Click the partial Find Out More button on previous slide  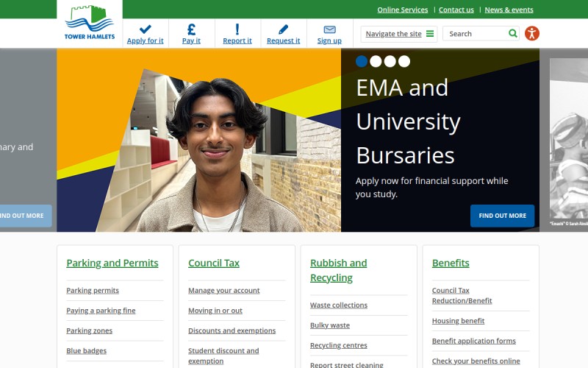24,216
